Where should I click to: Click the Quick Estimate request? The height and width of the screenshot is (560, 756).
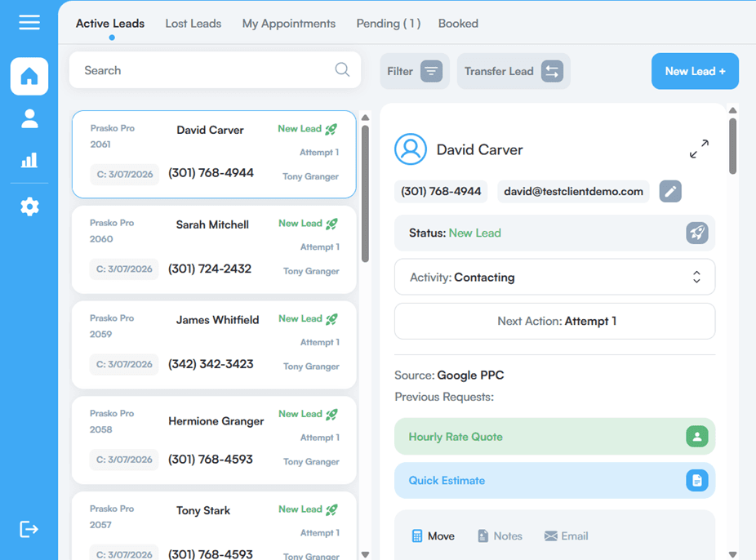[x=554, y=481]
